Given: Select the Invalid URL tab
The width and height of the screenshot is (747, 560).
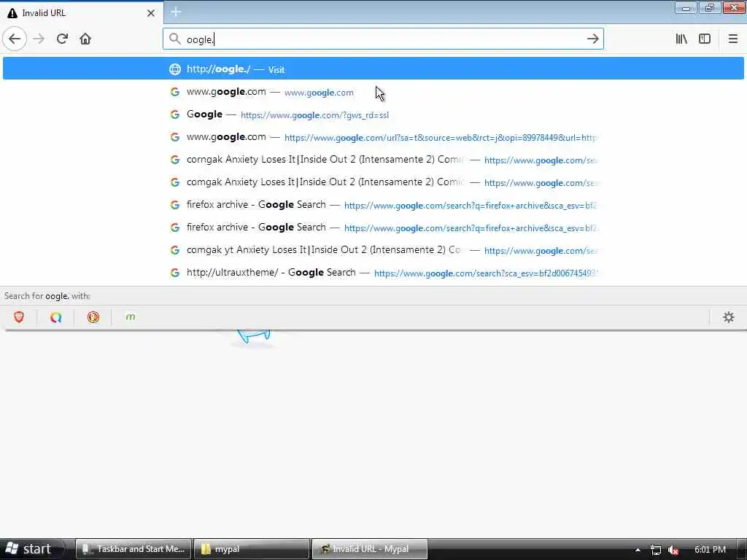Looking at the screenshot, I should tap(82, 12).
